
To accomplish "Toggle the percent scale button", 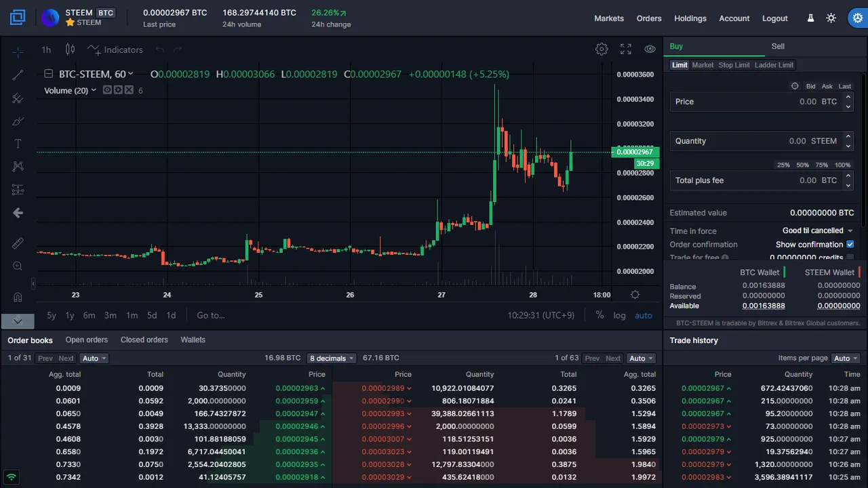I will 599,315.
